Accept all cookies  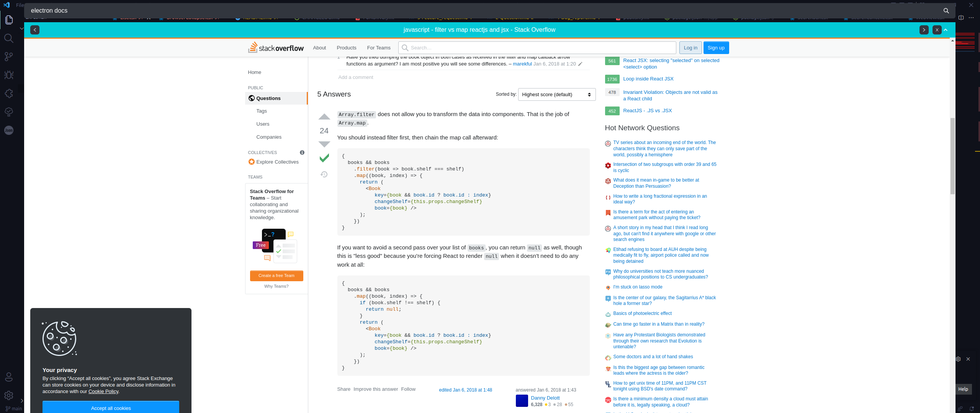[111, 408]
